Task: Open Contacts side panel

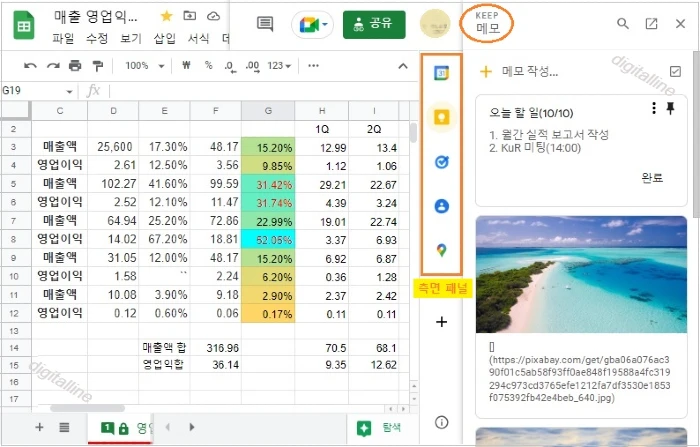Action: pyautogui.click(x=442, y=206)
